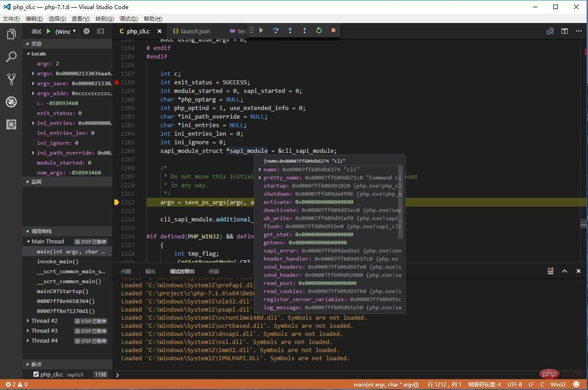The image size is (588, 390).
Task: Collapse the Main Thread call stack
Action: (x=28, y=241)
